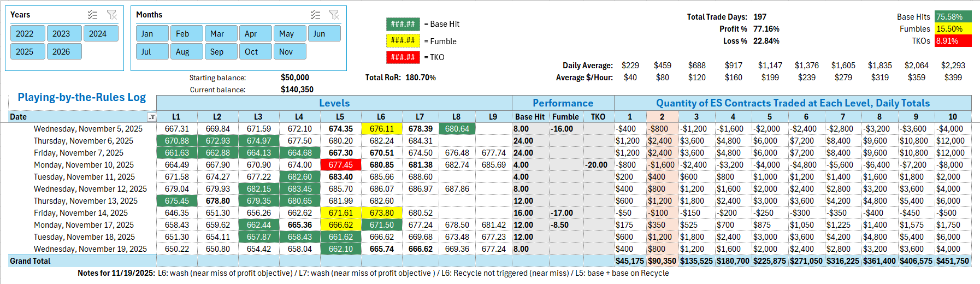Select the Grand Total row label

click(30, 261)
